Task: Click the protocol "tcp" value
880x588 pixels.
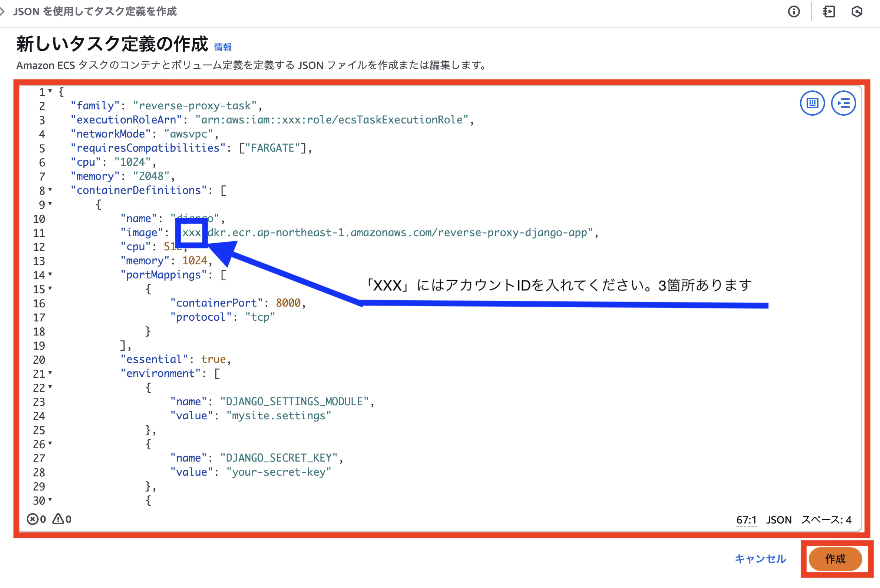Action: 260,317
